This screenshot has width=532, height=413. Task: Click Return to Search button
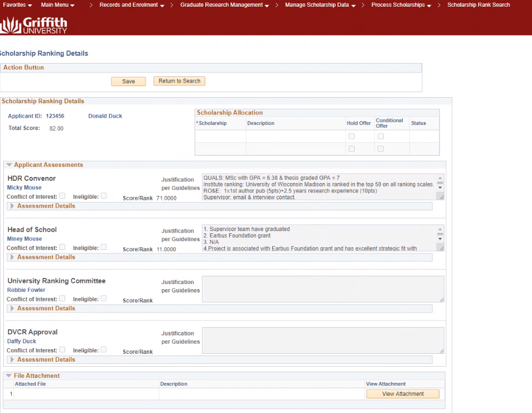(179, 81)
